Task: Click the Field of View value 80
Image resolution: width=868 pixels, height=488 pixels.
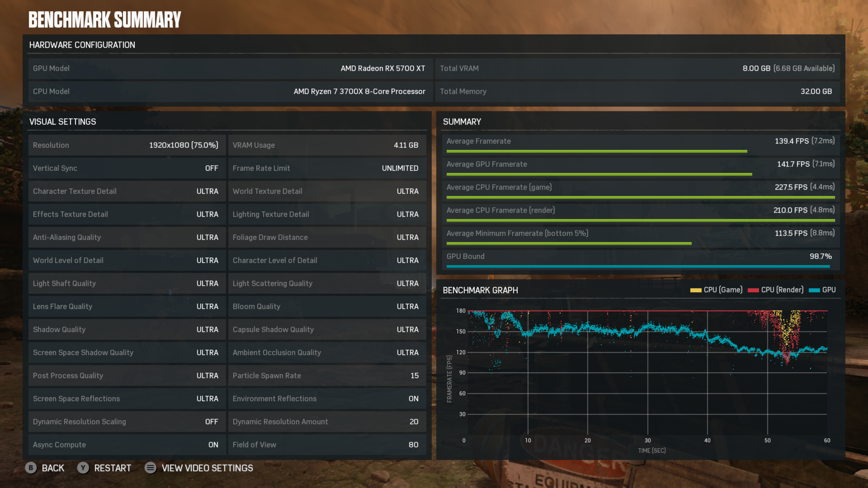Action: tap(413, 445)
